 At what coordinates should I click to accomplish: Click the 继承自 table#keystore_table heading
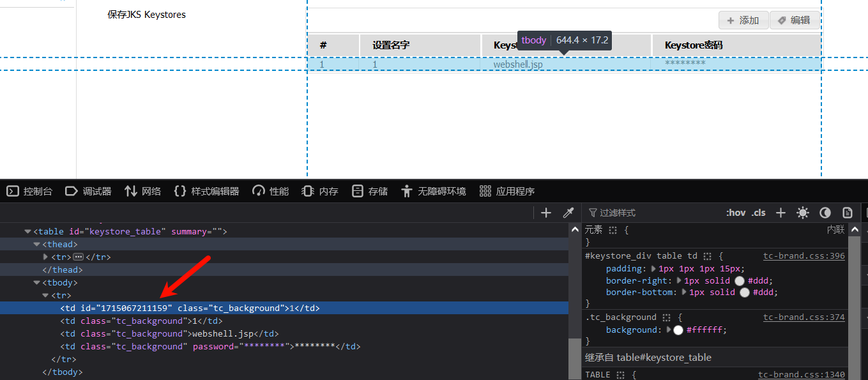pyautogui.click(x=648, y=358)
